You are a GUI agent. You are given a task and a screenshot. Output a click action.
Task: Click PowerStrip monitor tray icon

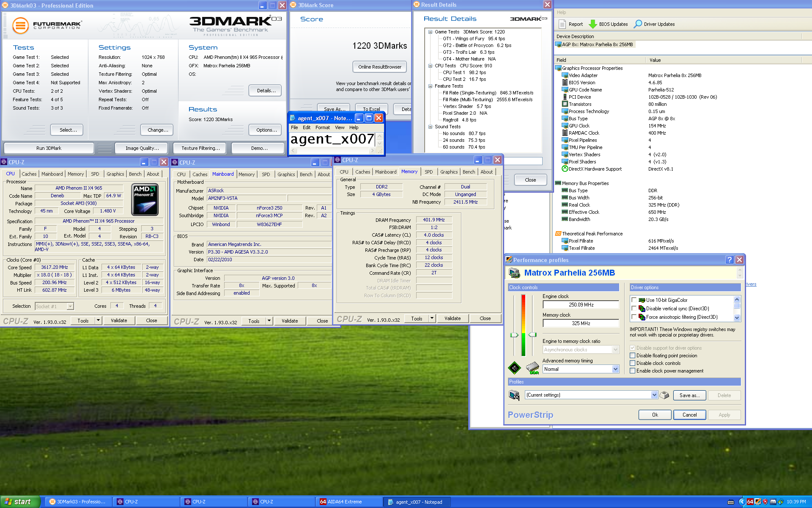coord(757,502)
